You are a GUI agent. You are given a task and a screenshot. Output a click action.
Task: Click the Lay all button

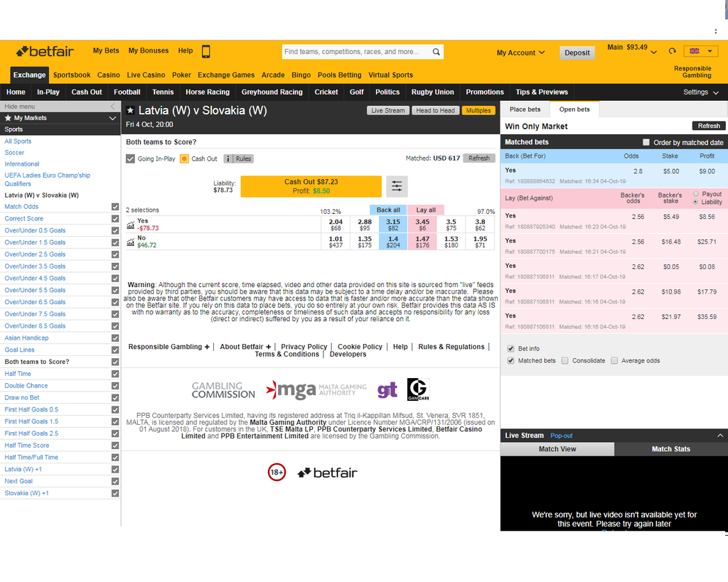click(x=426, y=210)
